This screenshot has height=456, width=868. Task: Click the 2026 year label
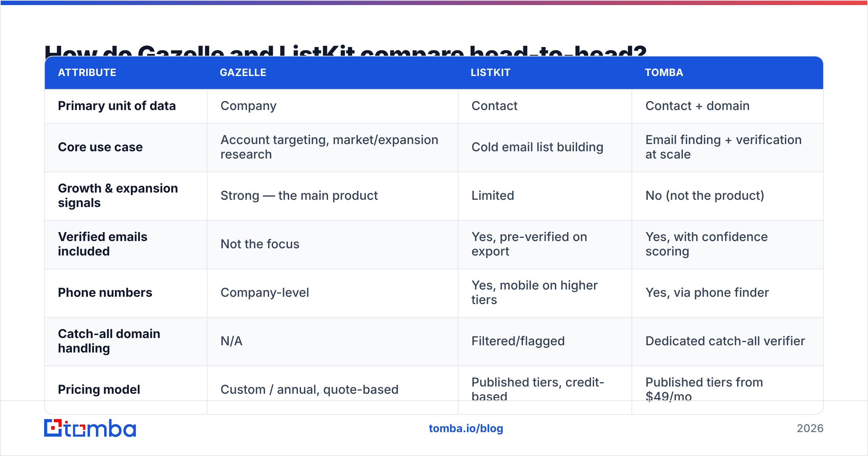(x=810, y=428)
